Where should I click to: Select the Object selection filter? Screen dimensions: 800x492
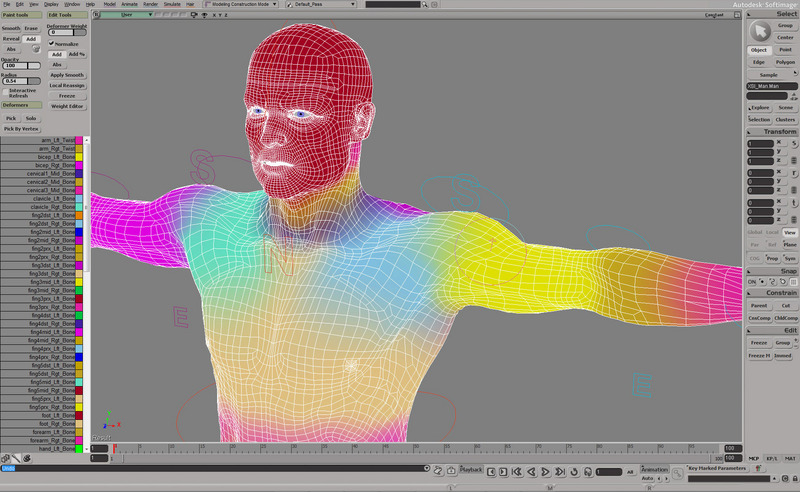759,50
